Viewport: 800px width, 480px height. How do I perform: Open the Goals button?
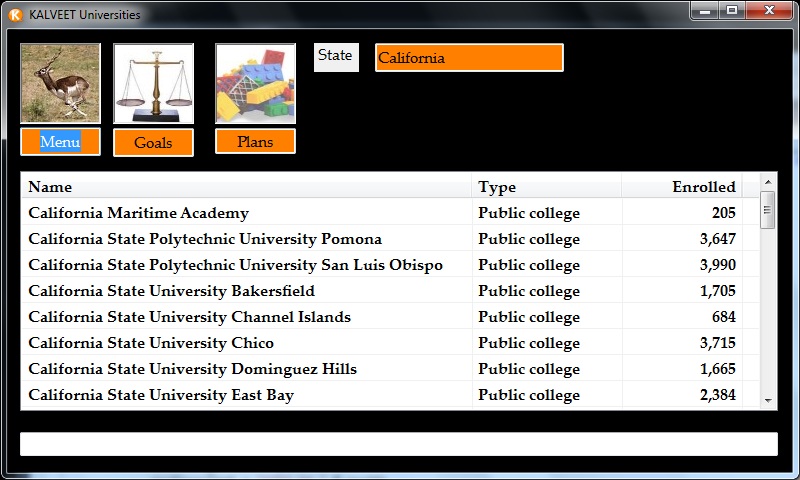click(x=153, y=143)
